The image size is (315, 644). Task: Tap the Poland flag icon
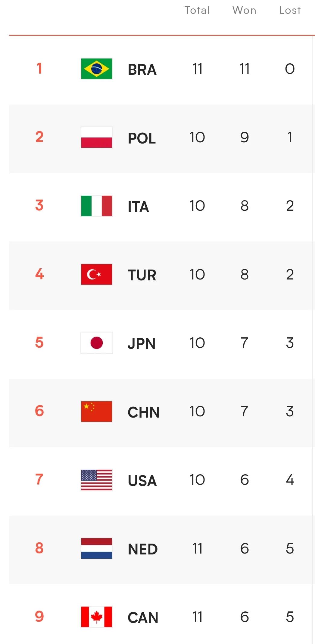click(97, 137)
